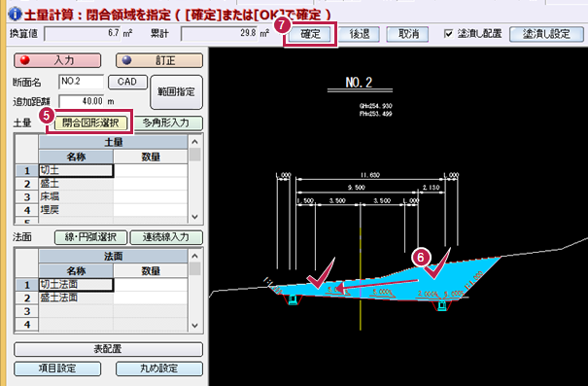Select the blue-dot 訂正 mode button
Image resolution: width=588 pixels, height=386 pixels.
point(159,60)
